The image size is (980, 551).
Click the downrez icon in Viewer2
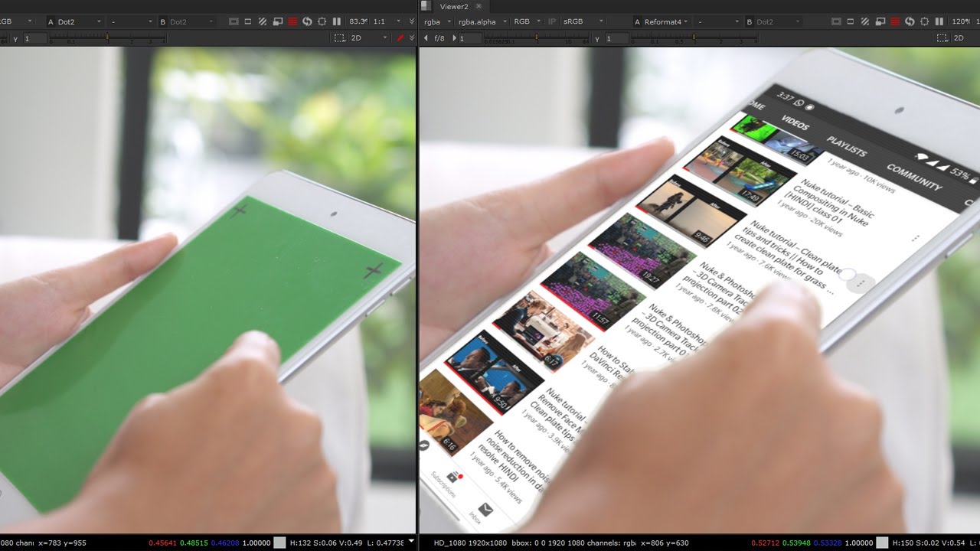coord(880,22)
